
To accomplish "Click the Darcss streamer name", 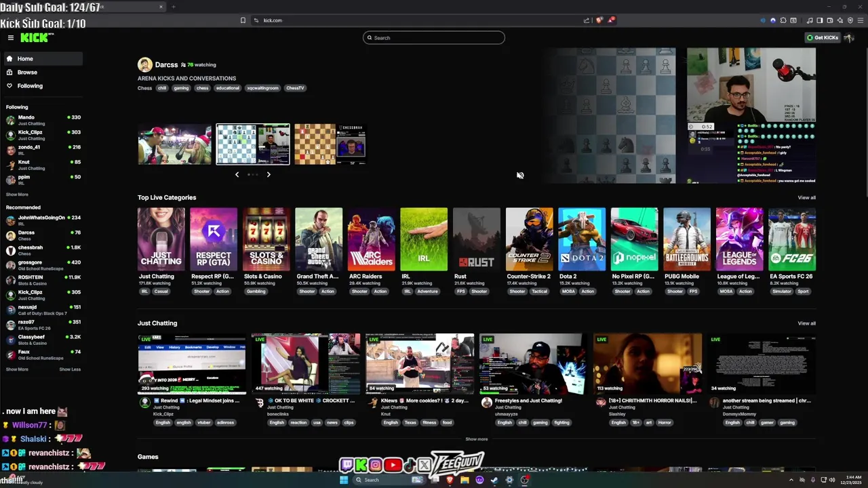I will [x=166, y=64].
